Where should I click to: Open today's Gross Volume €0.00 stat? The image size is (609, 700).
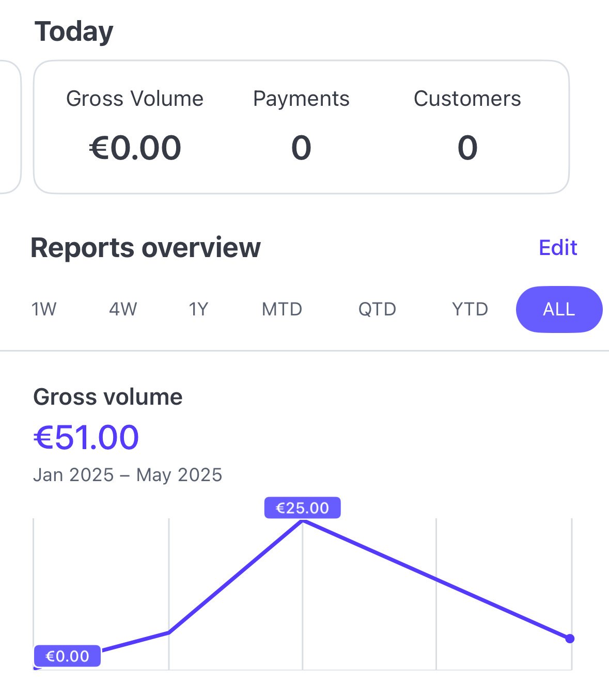[135, 148]
